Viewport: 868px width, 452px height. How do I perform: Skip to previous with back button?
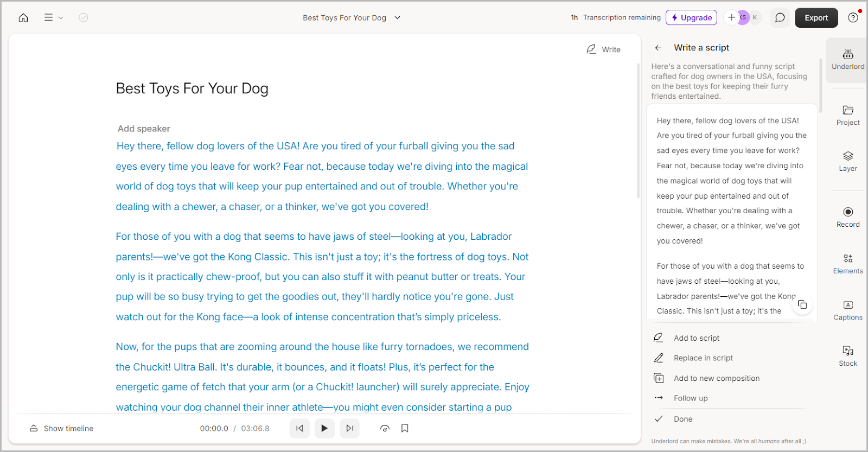point(299,428)
